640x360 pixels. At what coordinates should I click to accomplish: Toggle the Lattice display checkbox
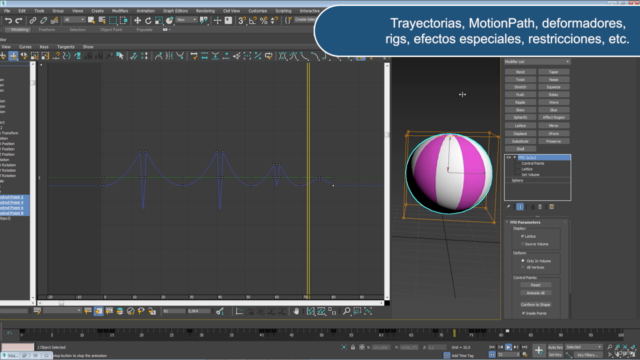tap(522, 236)
